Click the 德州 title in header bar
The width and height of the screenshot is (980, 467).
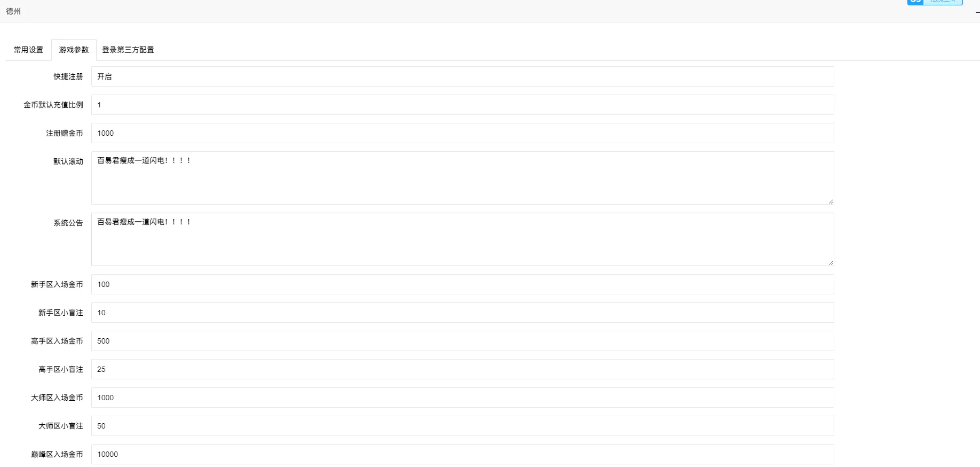13,11
